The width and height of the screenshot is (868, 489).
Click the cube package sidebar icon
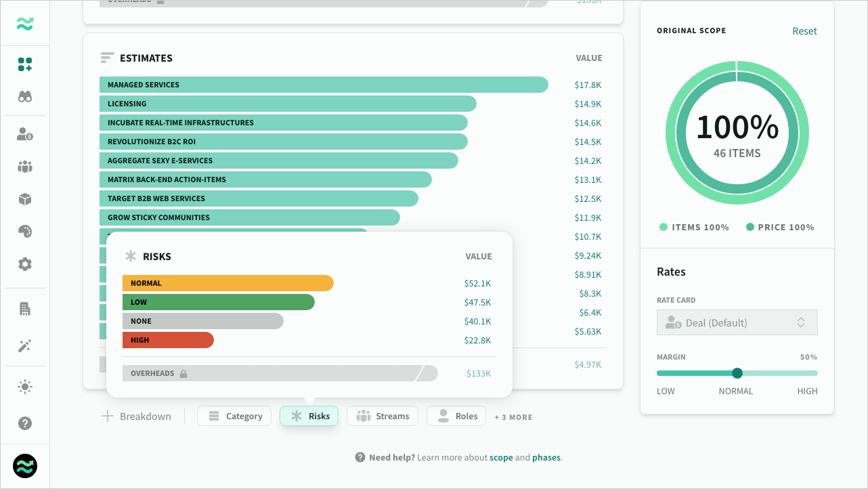tap(25, 199)
